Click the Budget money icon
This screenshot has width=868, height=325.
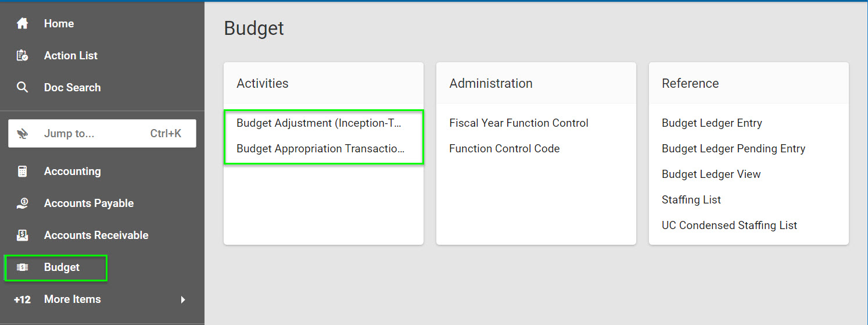[x=22, y=267]
